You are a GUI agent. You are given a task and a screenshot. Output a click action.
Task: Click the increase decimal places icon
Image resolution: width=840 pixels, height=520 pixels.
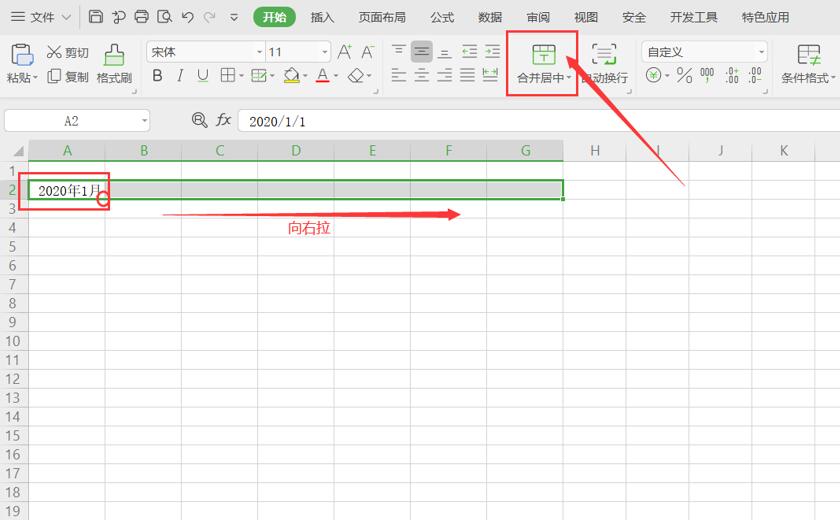click(732, 75)
